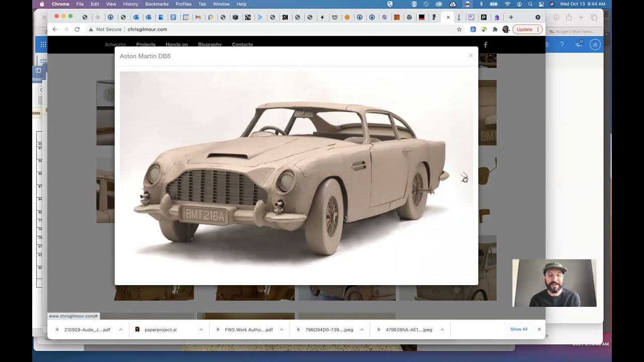Image resolution: width=644 pixels, height=362 pixels.
Task: Open a new Chrome tab
Action: pyautogui.click(x=511, y=17)
